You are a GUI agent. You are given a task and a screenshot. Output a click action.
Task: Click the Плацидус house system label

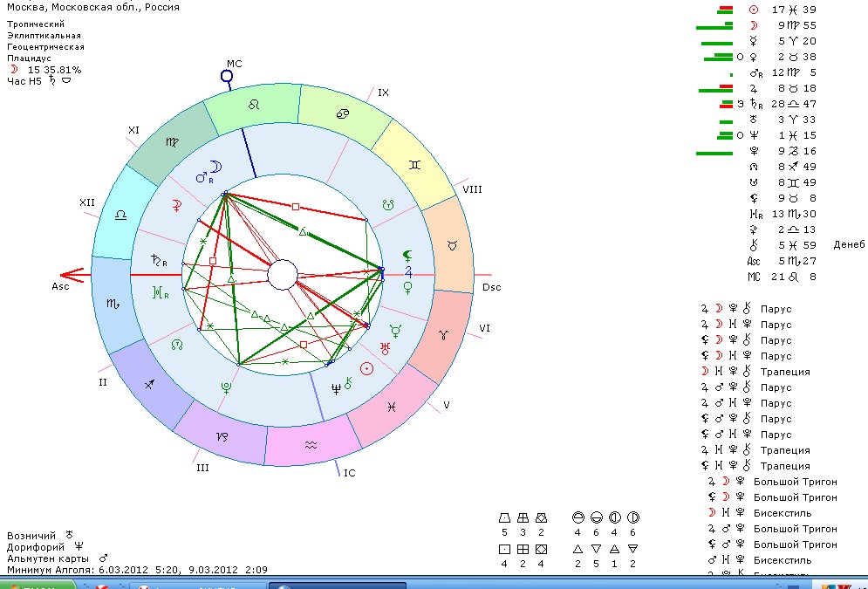click(30, 58)
